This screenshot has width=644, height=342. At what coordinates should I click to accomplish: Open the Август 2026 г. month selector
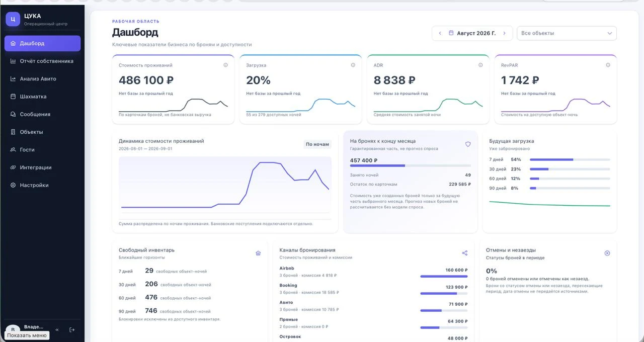472,33
